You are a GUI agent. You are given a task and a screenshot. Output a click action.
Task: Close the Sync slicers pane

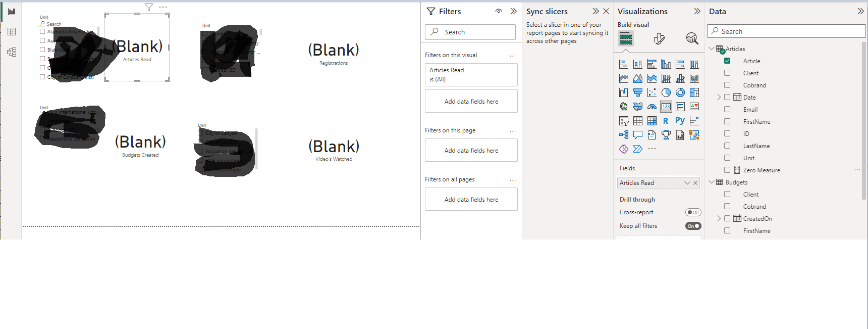click(x=606, y=11)
